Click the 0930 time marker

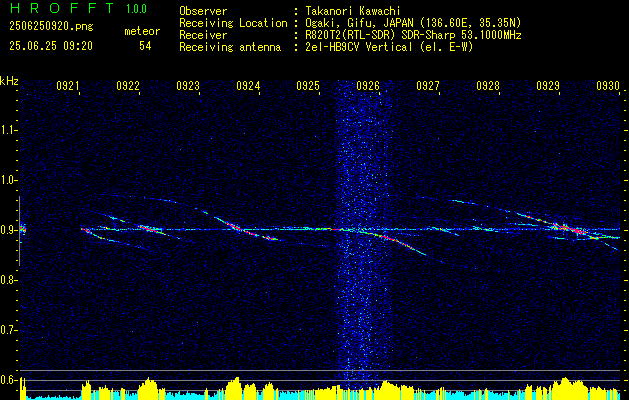click(608, 86)
